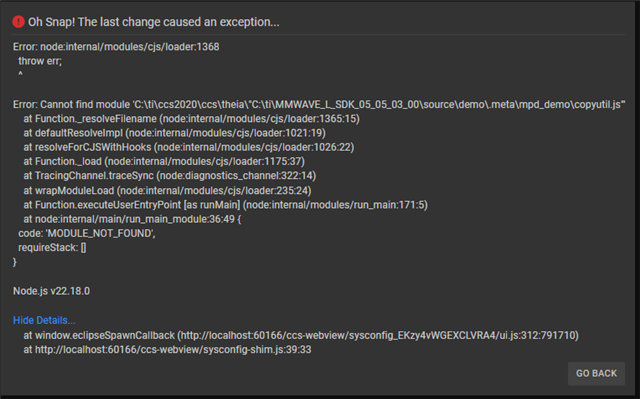Click the Node.js v22.18.0 version text
640x399 pixels.
tap(51, 291)
